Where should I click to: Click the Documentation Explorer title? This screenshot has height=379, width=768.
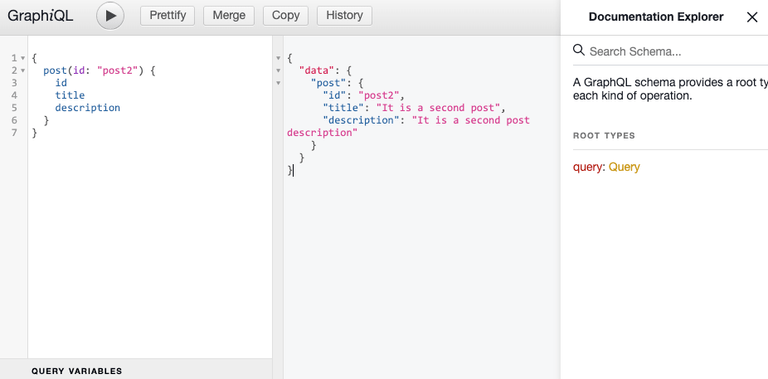click(x=656, y=17)
